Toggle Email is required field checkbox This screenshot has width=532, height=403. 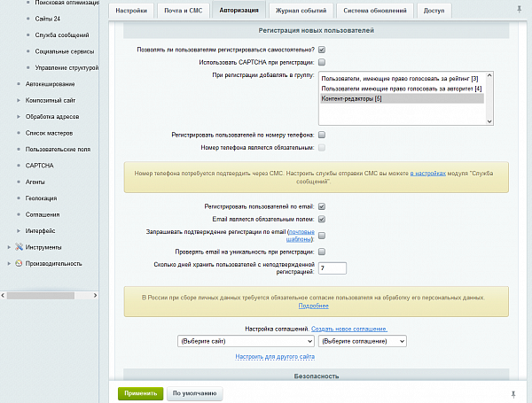(322, 219)
